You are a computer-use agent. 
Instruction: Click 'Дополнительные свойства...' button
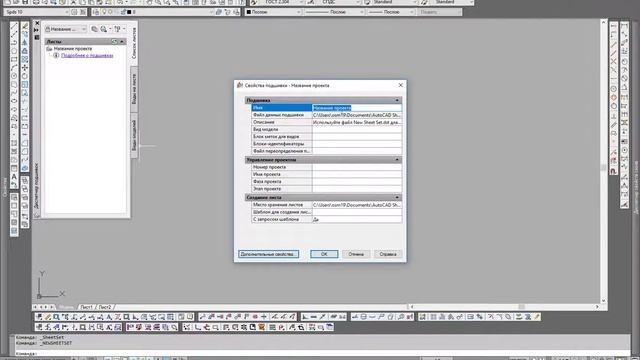coord(268,254)
